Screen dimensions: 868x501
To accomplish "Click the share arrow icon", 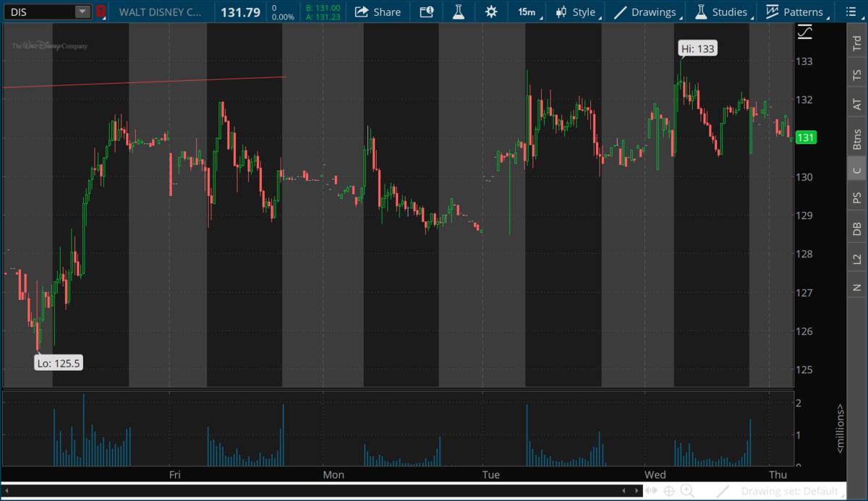I will coord(361,12).
